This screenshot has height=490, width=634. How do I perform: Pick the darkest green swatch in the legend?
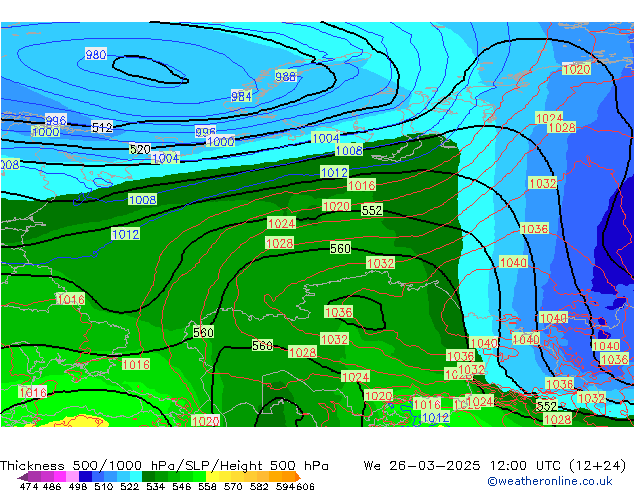[x=148, y=477]
